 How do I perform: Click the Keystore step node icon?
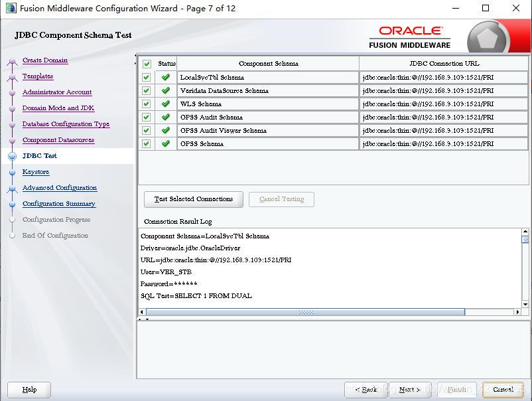[12, 172]
